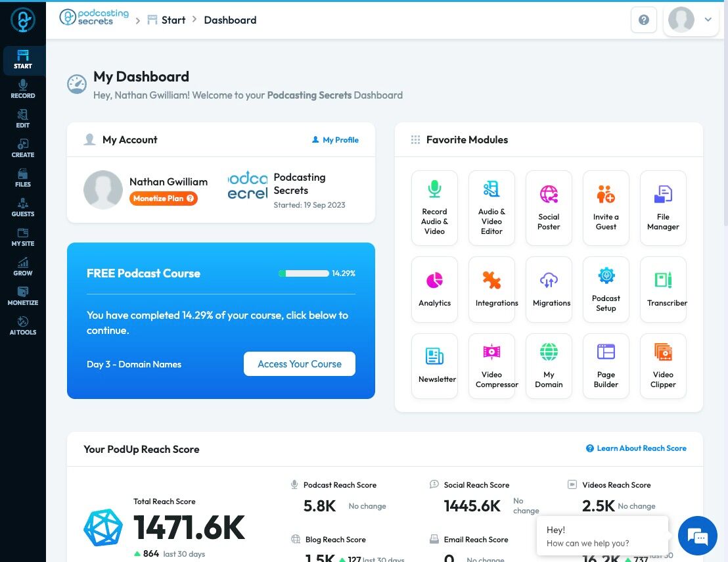The width and height of the screenshot is (728, 562).
Task: Open the Newsletter module
Action: [434, 366]
